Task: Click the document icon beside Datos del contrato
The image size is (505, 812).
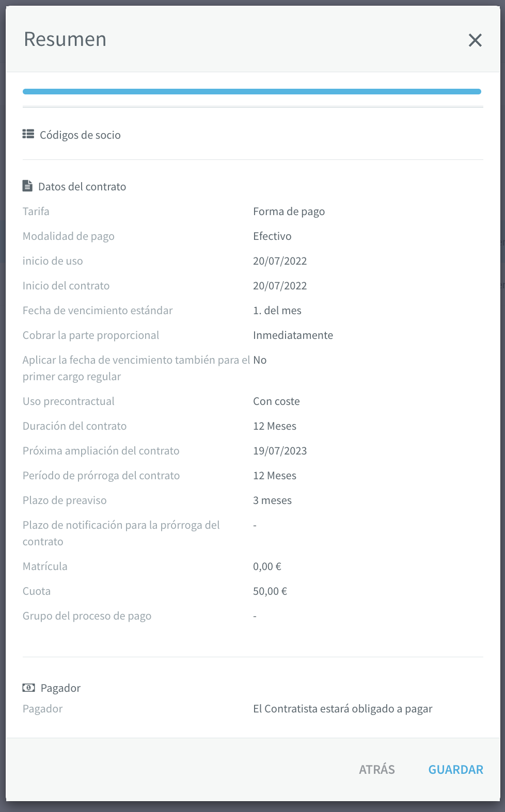Action: click(x=27, y=186)
